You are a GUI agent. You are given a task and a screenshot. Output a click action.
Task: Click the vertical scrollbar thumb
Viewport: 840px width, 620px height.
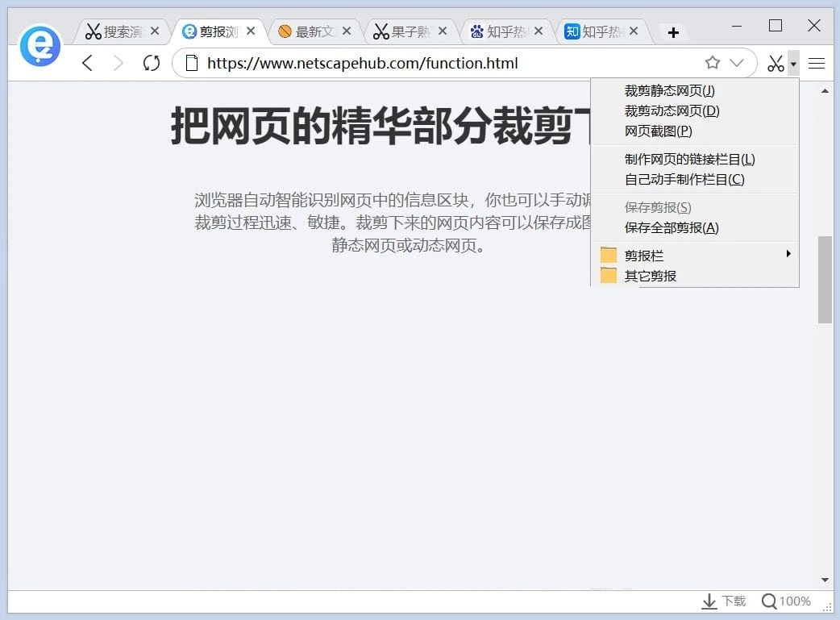825,279
